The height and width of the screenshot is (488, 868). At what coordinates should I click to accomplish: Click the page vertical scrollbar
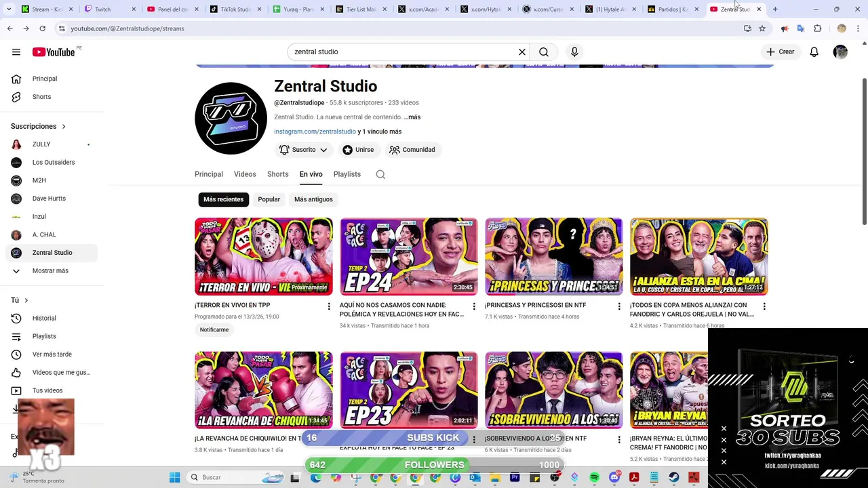[864, 150]
